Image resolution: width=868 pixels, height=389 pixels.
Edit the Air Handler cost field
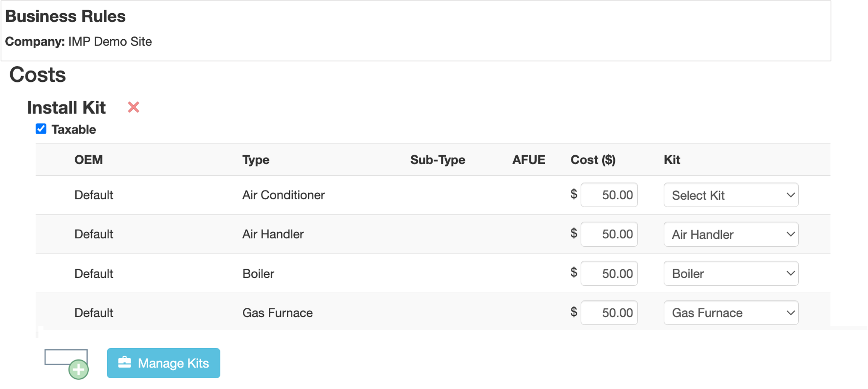pyautogui.click(x=609, y=234)
